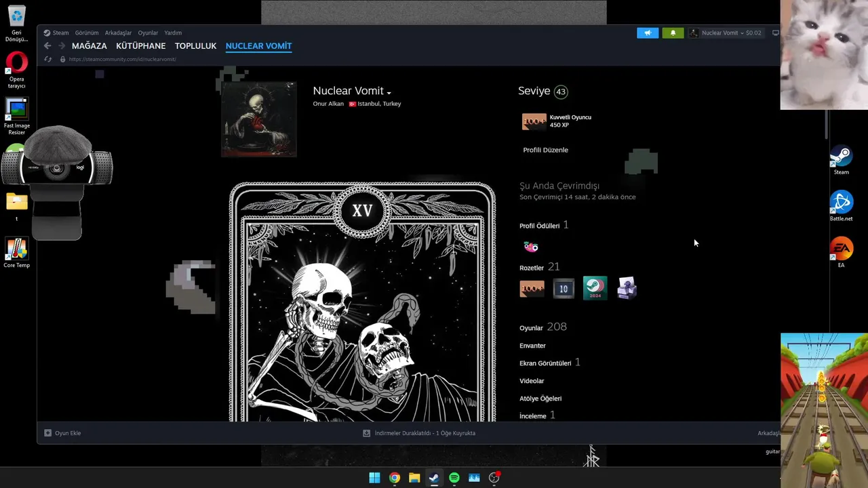Switch to Big Picture mode monitor icon
This screenshot has width=868, height=488.
775,33
